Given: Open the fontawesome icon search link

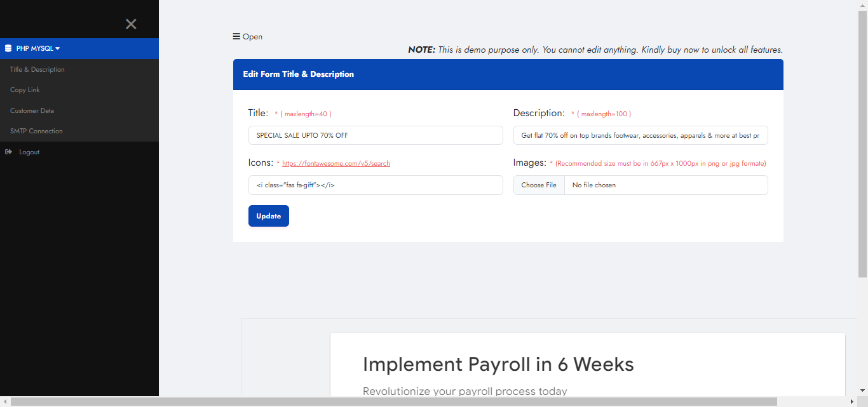Looking at the screenshot, I should pos(336,163).
